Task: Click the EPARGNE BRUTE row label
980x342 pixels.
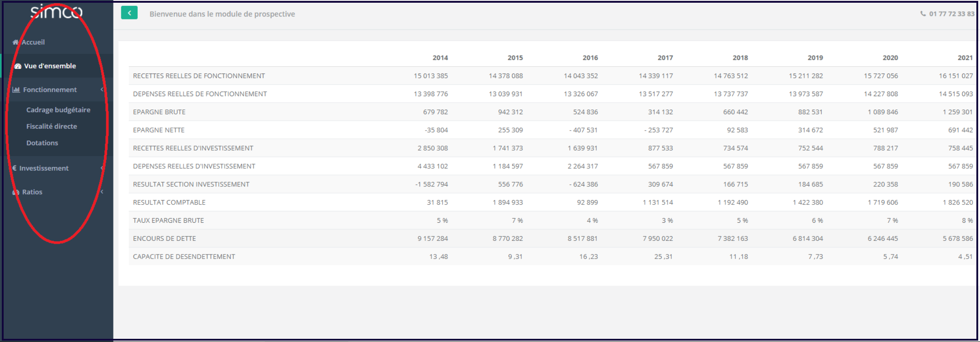Action: pos(159,112)
